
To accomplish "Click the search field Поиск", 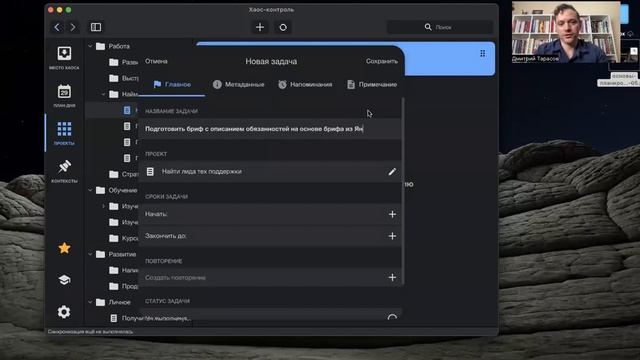I will click(440, 27).
